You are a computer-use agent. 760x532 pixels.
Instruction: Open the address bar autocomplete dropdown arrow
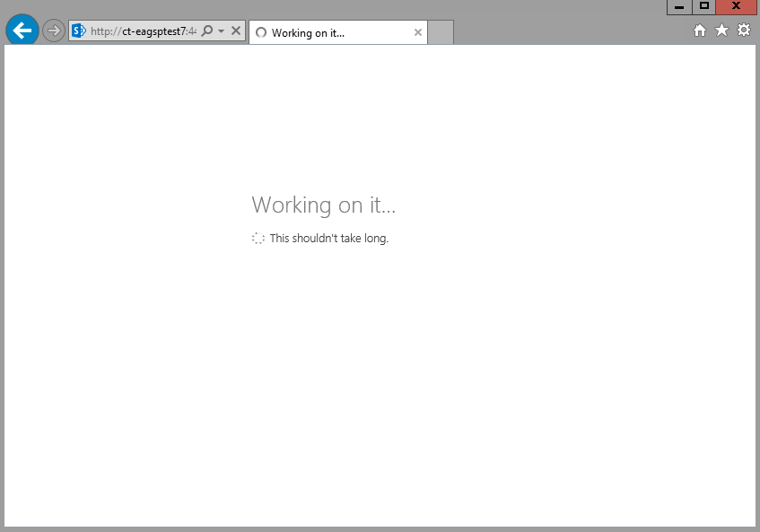[x=221, y=31]
